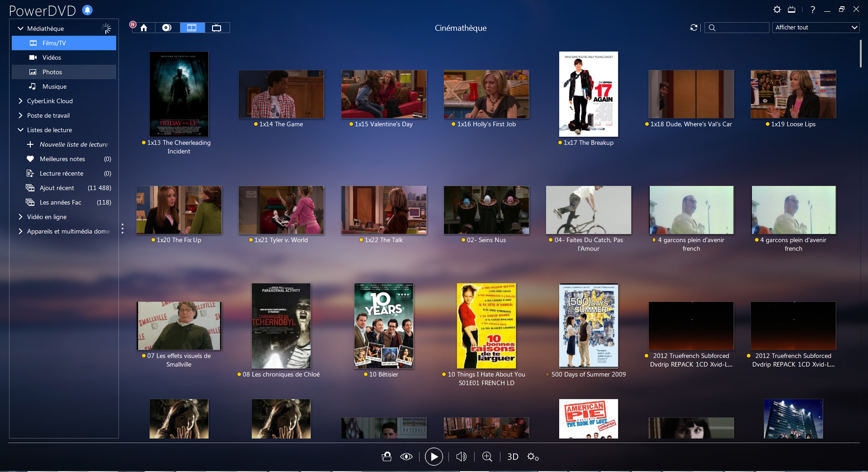Click title '1x21 Tyler v. World'
The height and width of the screenshot is (472, 868).
281,240
